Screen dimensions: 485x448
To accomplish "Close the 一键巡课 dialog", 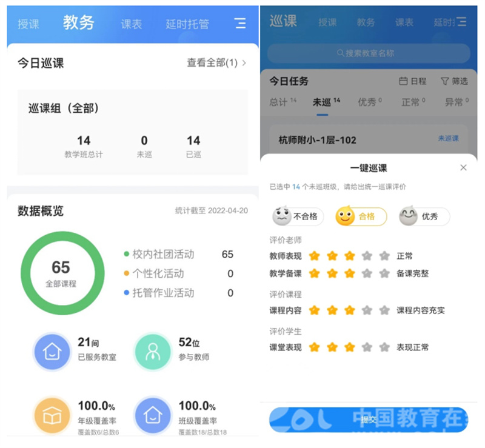I will tap(464, 168).
